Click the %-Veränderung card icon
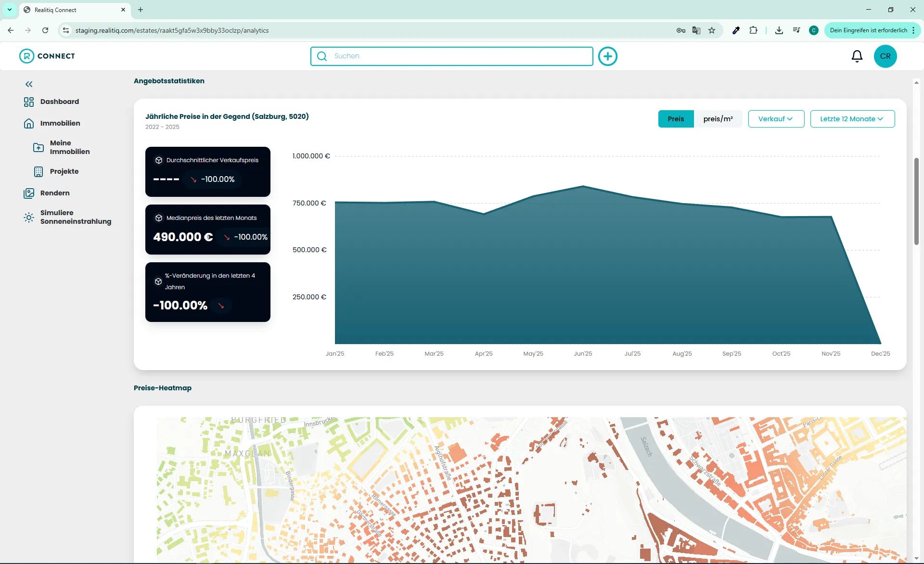The height and width of the screenshot is (564, 924). point(158,282)
